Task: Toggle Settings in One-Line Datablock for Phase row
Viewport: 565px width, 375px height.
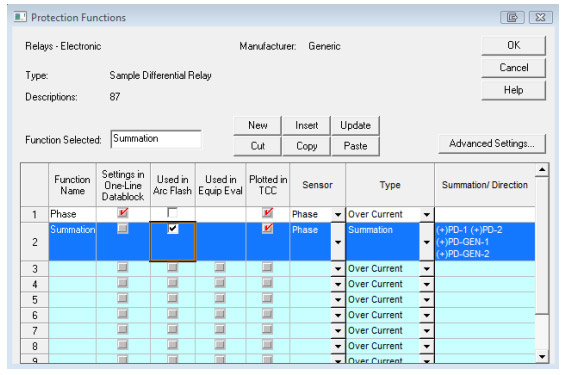Action: point(123,213)
